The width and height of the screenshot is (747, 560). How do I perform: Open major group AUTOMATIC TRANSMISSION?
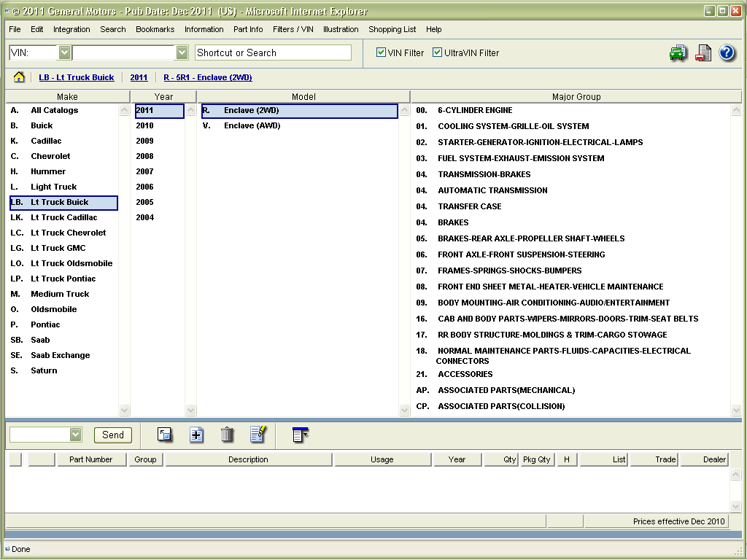492,190
